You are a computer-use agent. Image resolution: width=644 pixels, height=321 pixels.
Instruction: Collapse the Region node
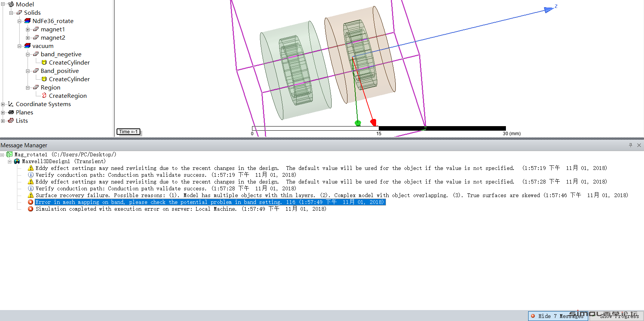[28, 87]
